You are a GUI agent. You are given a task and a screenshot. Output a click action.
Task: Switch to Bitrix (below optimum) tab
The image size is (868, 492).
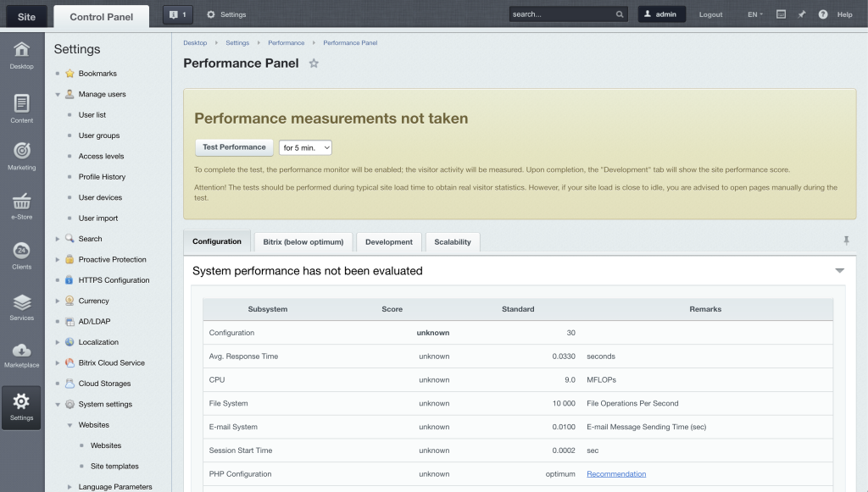click(303, 242)
